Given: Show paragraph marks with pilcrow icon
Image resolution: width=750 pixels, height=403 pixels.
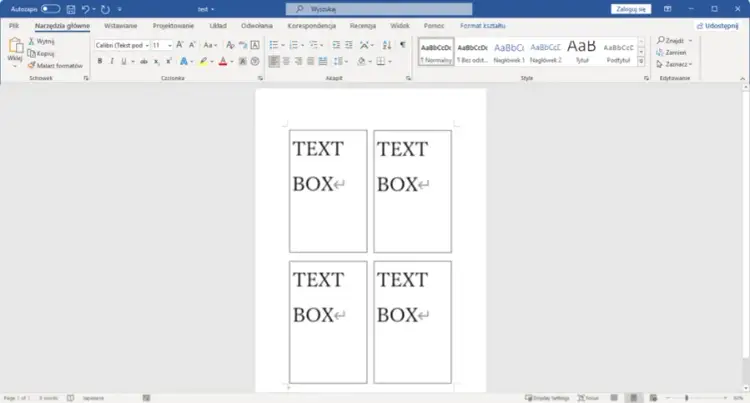Looking at the screenshot, I should [x=403, y=45].
